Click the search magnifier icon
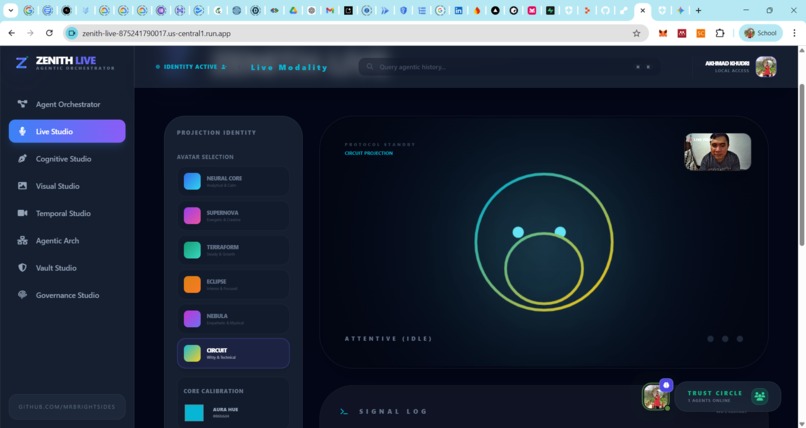The image size is (806, 428). 370,67
